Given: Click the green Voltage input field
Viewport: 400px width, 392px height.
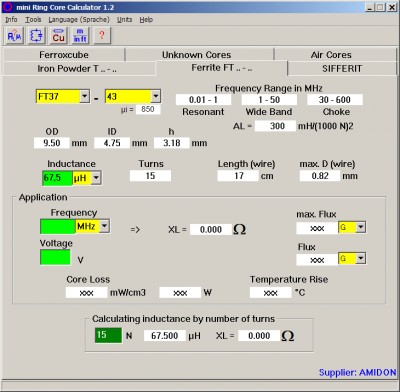Looking at the screenshot, I should tap(55, 257).
